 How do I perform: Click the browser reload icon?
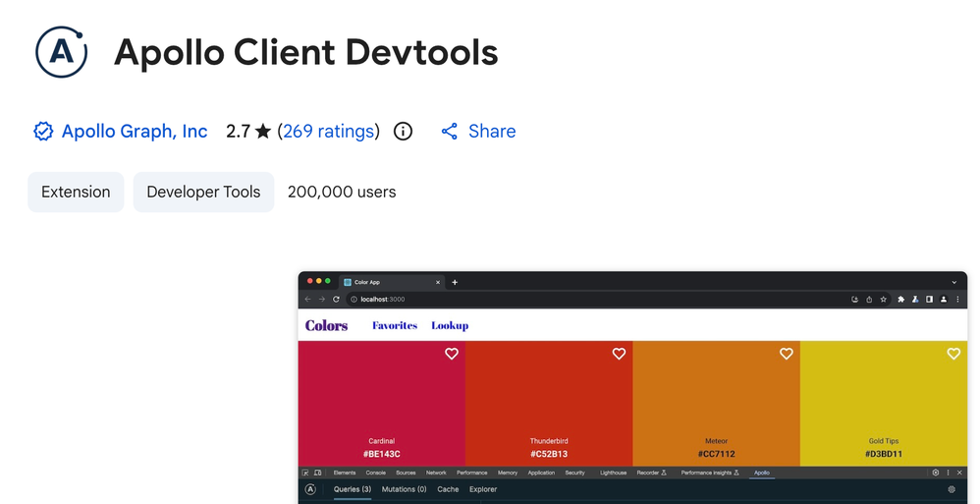[336, 300]
